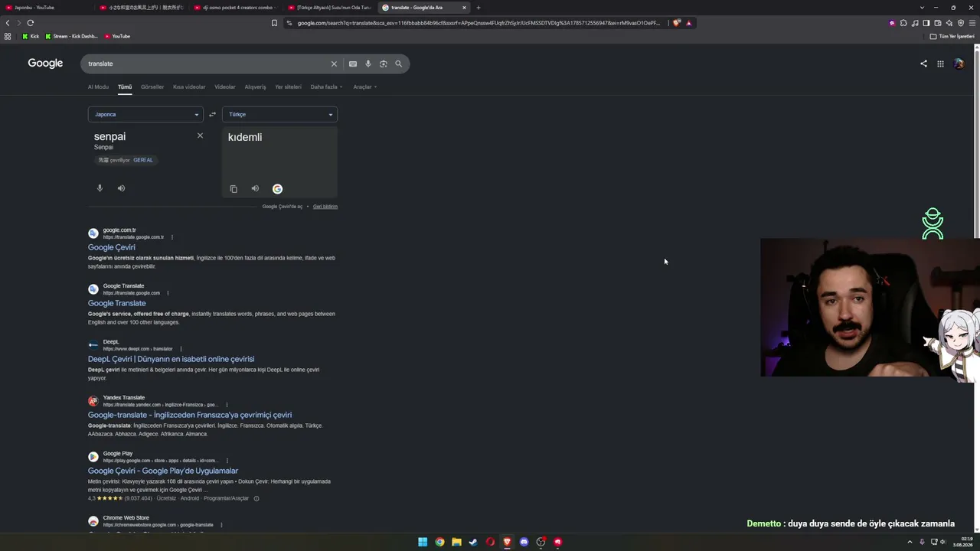This screenshot has height=551, width=980.
Task: Swap the Japonca and Türkçe languages
Action: [x=212, y=115]
